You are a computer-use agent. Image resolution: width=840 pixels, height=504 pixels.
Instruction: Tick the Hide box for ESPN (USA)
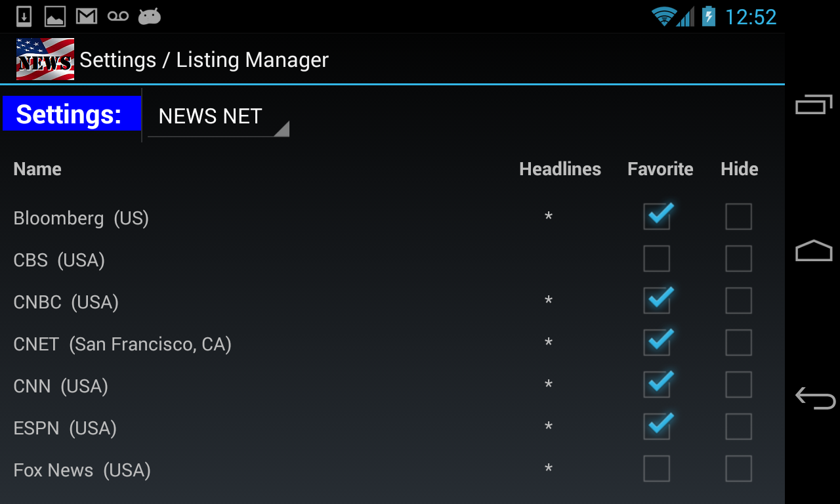pyautogui.click(x=738, y=427)
